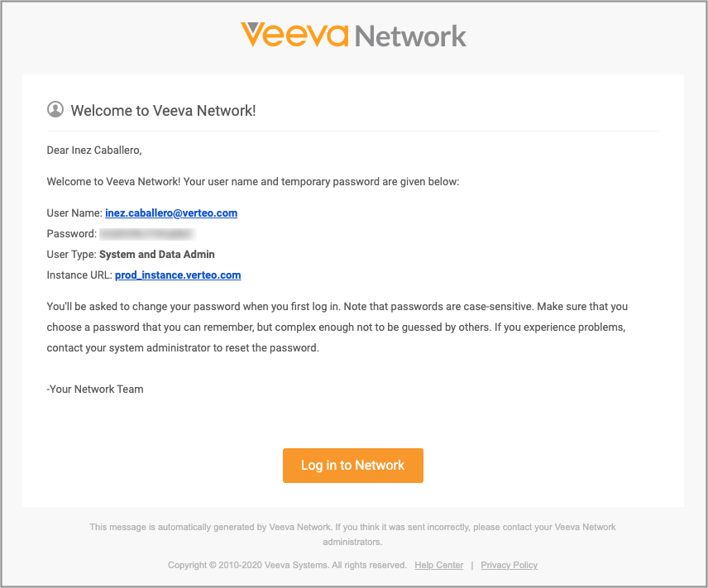Open the Privacy Policy link

coord(509,565)
